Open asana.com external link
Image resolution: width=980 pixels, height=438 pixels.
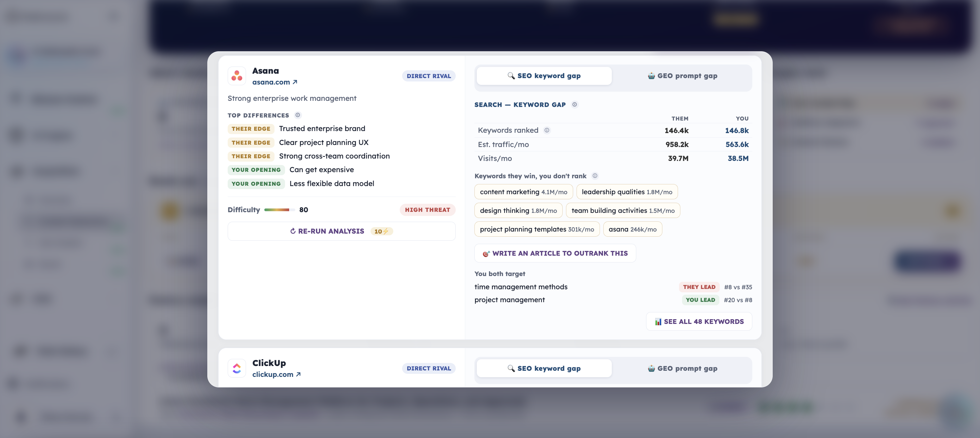click(x=275, y=82)
